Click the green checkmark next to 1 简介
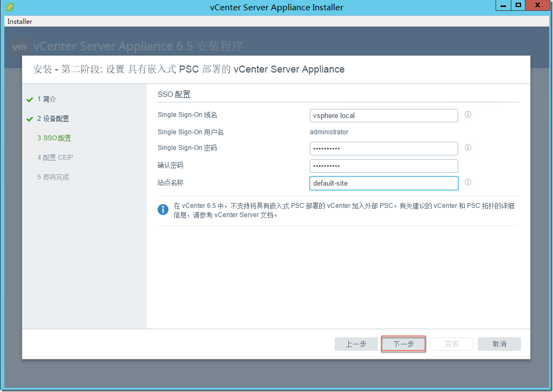553x392 pixels. pyautogui.click(x=30, y=100)
